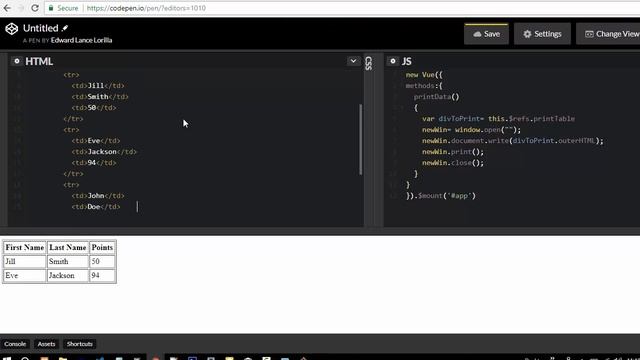Image resolution: width=640 pixels, height=360 pixels.
Task: Focus the browser address bar URL
Action: (x=146, y=8)
